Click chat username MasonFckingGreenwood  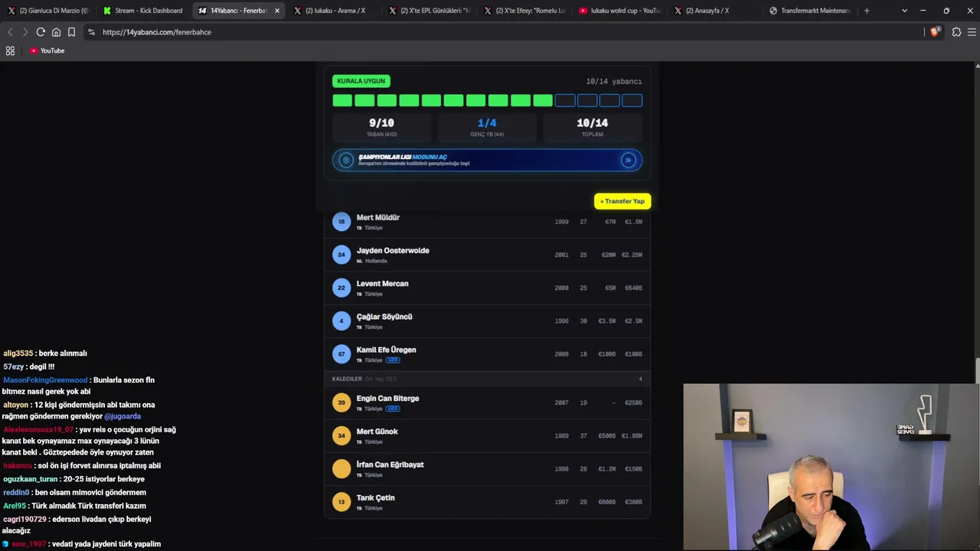tap(46, 380)
